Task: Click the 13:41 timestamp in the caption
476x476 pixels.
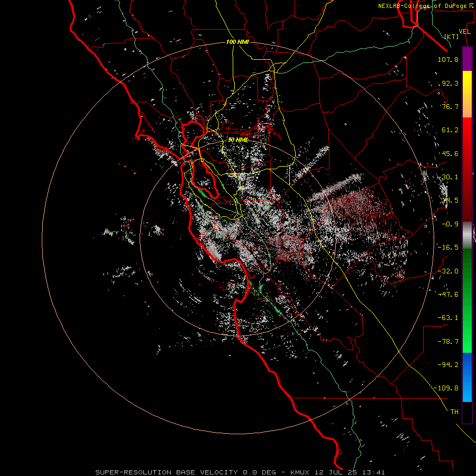Action: [x=375, y=472]
